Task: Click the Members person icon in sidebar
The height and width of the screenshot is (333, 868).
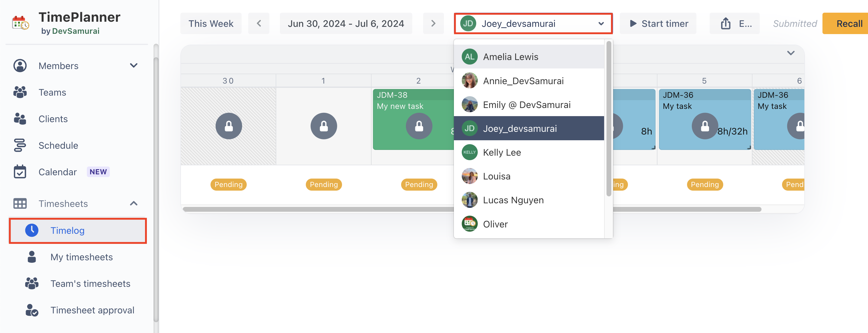Action: [x=20, y=66]
